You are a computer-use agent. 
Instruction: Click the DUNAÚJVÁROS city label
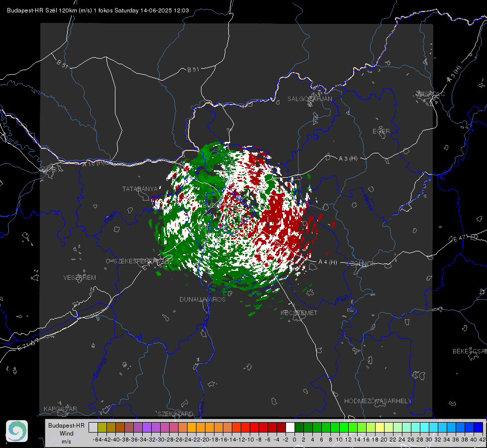[x=202, y=299]
